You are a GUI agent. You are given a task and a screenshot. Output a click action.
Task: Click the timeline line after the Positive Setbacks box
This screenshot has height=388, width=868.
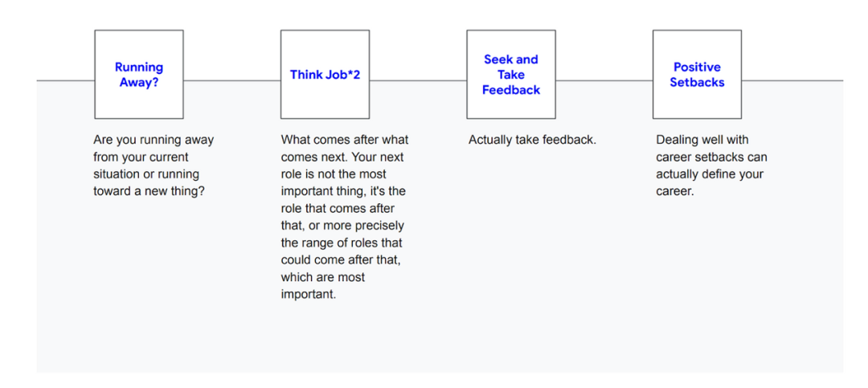(792, 81)
